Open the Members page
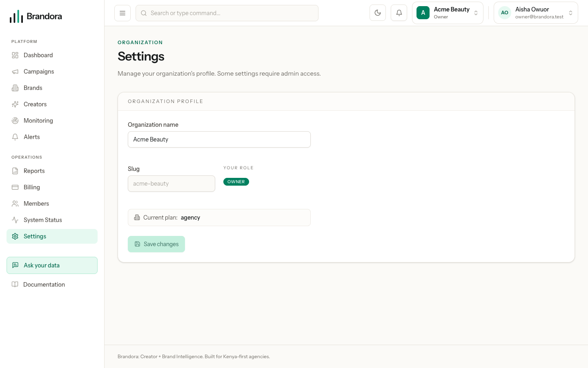The image size is (588, 368). click(x=52, y=204)
